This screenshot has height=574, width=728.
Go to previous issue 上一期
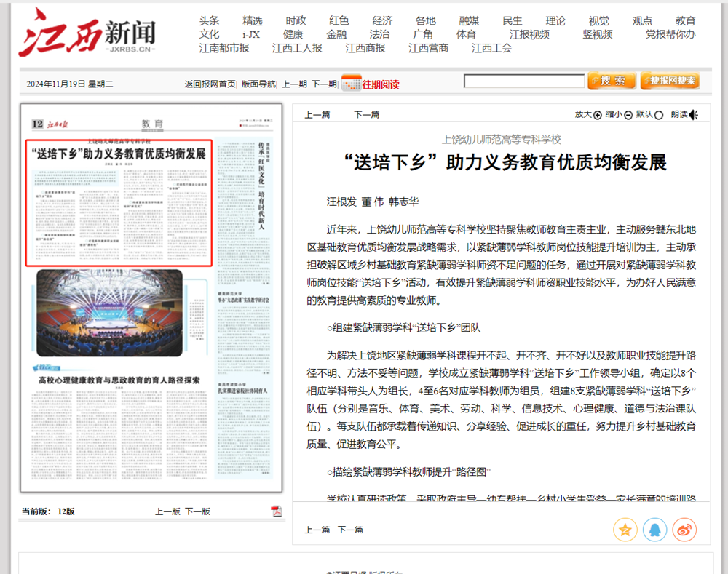click(294, 84)
